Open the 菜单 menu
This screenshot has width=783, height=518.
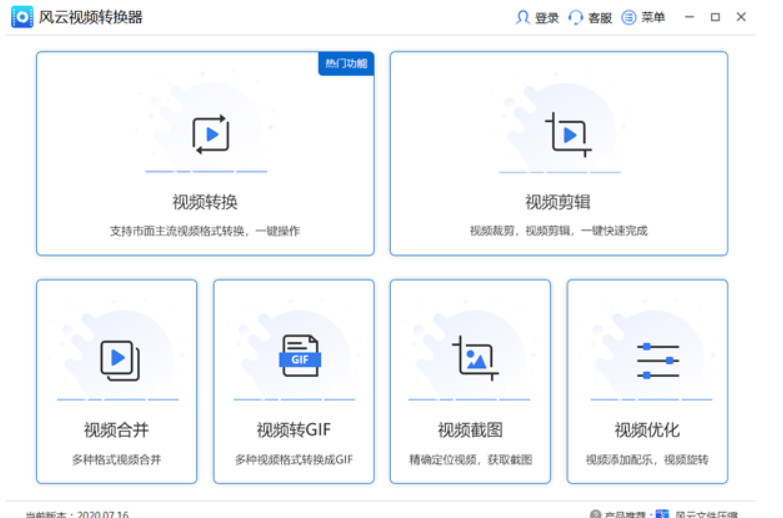coord(653,17)
